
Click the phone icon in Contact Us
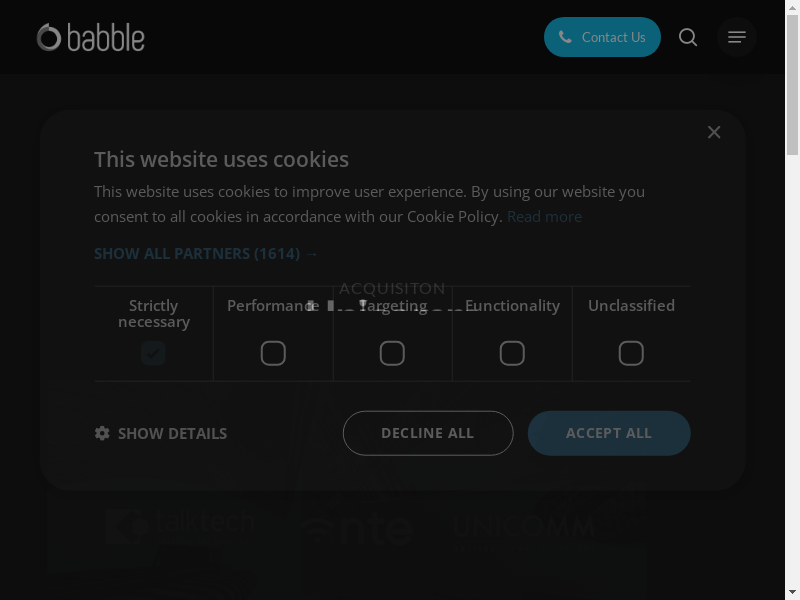tap(565, 37)
